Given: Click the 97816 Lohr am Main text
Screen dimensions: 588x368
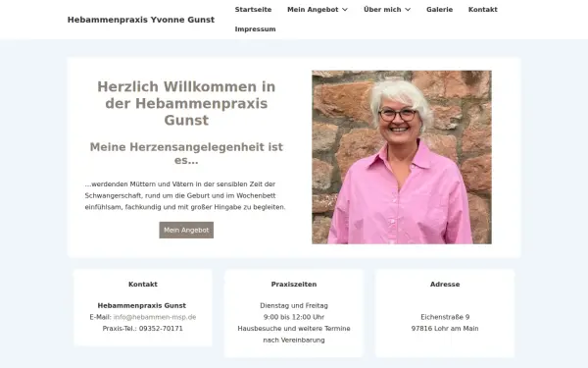Looking at the screenshot, I should point(445,328).
